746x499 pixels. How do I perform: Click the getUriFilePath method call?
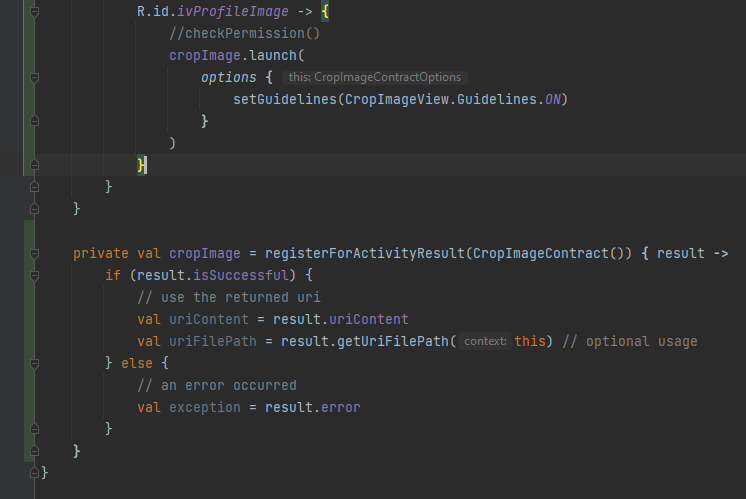click(x=393, y=341)
